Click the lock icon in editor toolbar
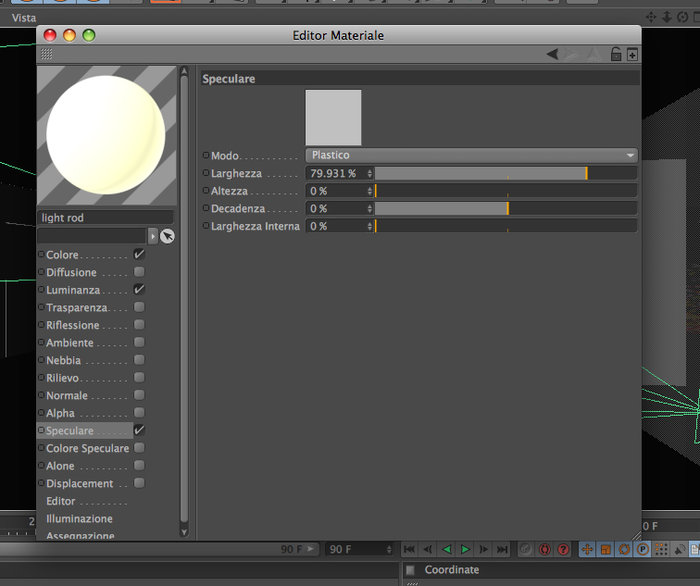This screenshot has width=700, height=586. coord(616,54)
